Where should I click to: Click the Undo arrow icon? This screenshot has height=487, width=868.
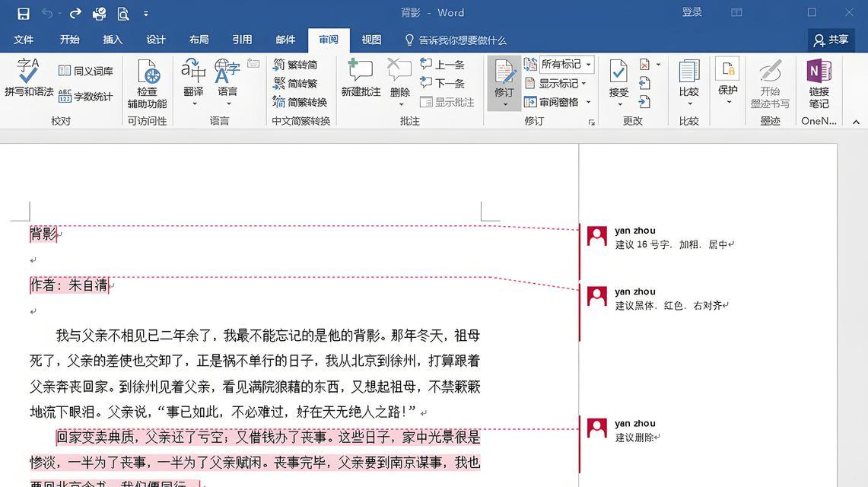pos(48,13)
